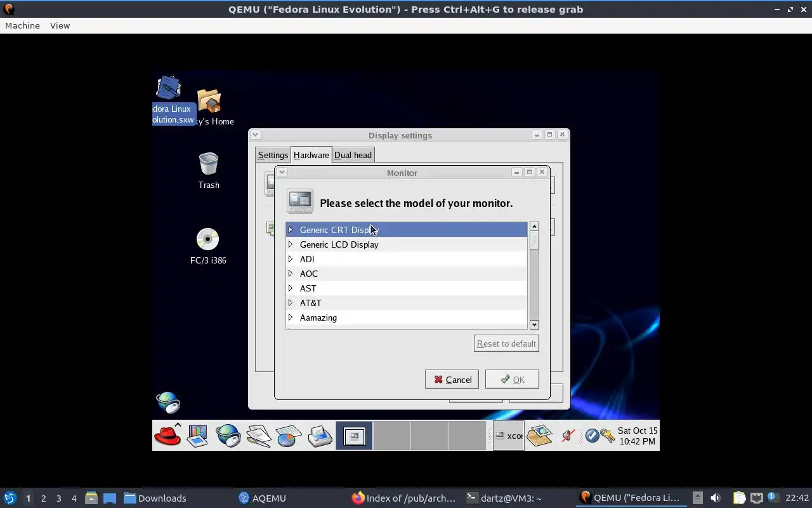Click the host network tray icon
The height and width of the screenshot is (508, 812).
point(757,498)
